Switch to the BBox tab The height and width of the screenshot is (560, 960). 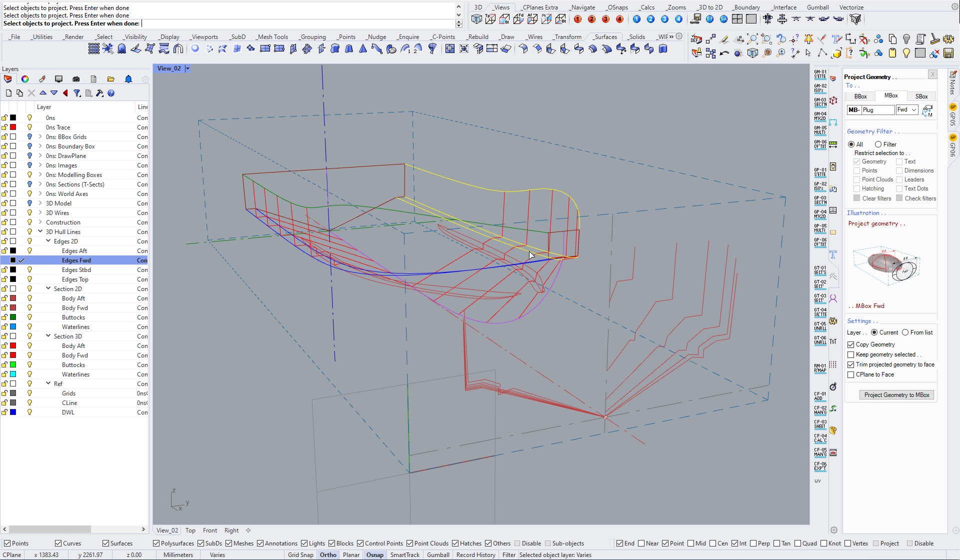tap(860, 96)
